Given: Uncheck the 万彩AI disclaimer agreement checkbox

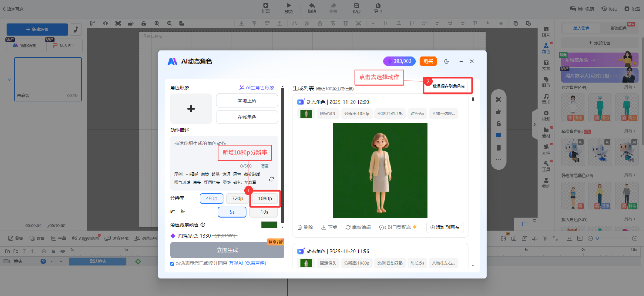Looking at the screenshot, I should pyautogui.click(x=172, y=263).
